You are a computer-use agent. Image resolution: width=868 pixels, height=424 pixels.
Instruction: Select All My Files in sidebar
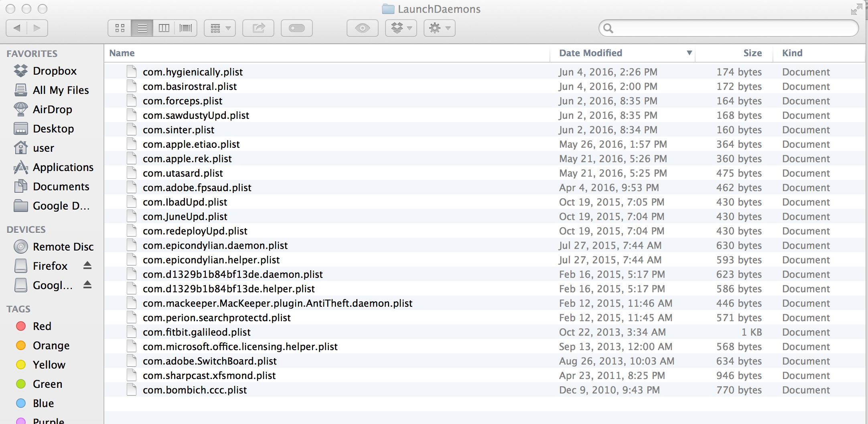pyautogui.click(x=52, y=90)
